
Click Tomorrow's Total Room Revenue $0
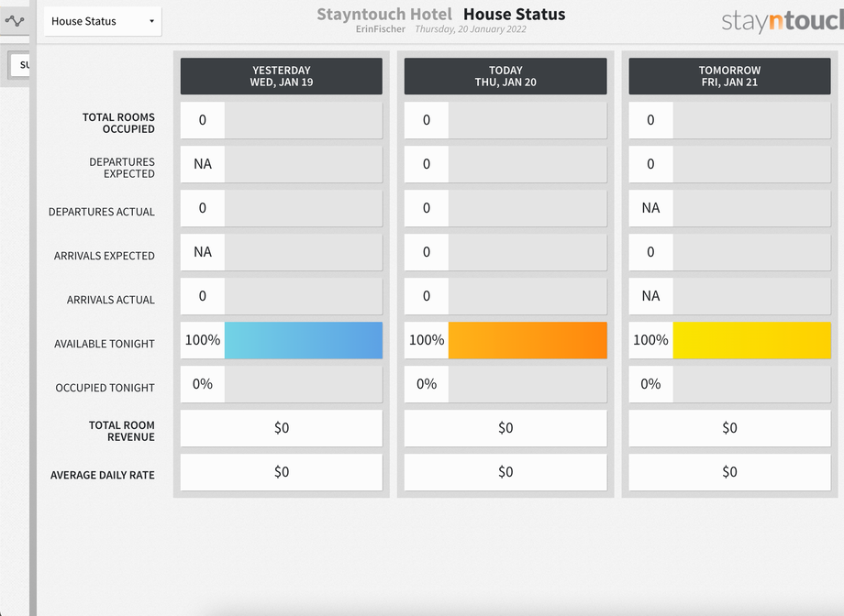coord(730,428)
